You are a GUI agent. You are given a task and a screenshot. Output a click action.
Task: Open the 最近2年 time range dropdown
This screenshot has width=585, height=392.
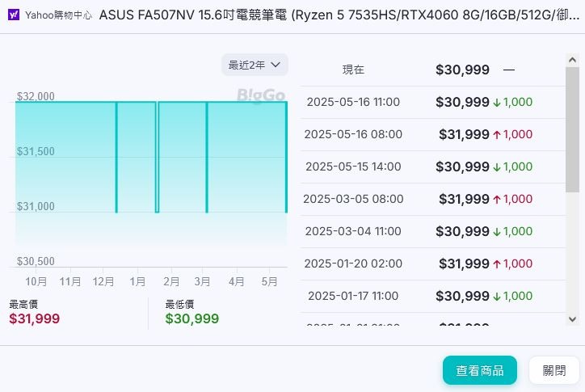coord(255,65)
